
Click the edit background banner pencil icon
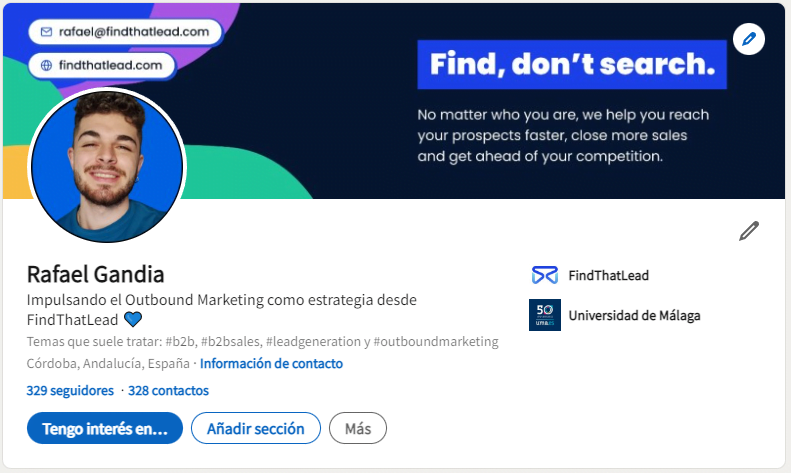[748, 40]
